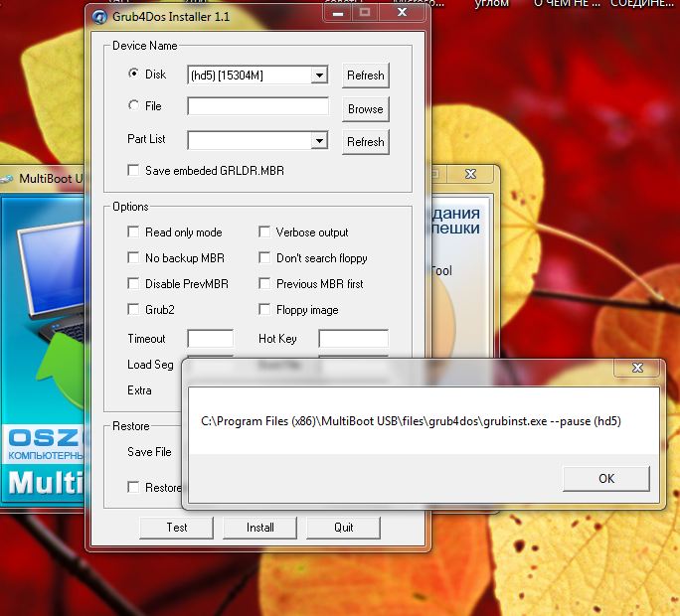Select the File radio button
The image size is (680, 616).
134,106
